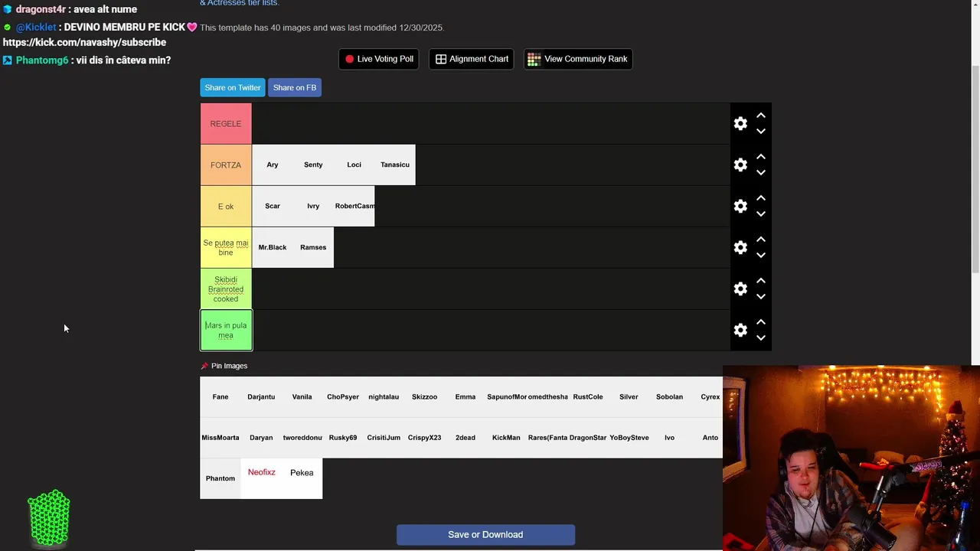Select the Ary tile in FORTZA

[x=273, y=165]
